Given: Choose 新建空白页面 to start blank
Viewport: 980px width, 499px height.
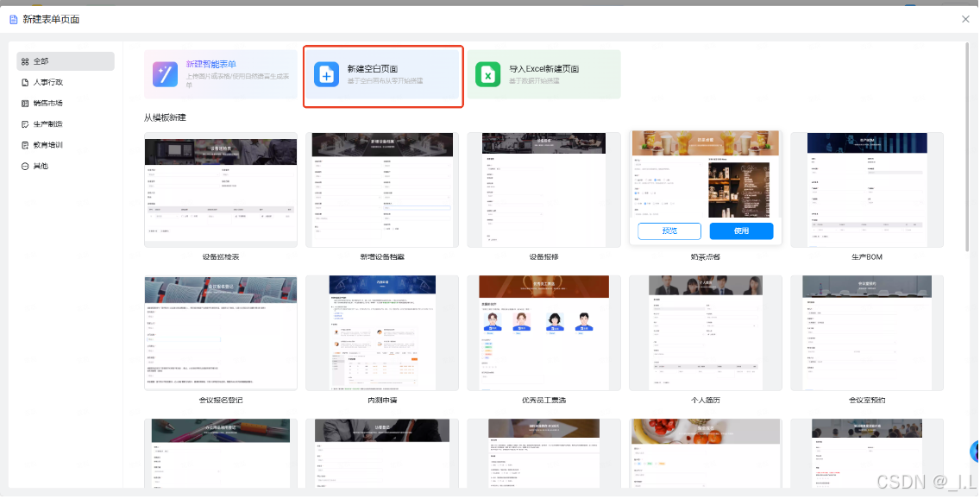Looking at the screenshot, I should point(382,74).
